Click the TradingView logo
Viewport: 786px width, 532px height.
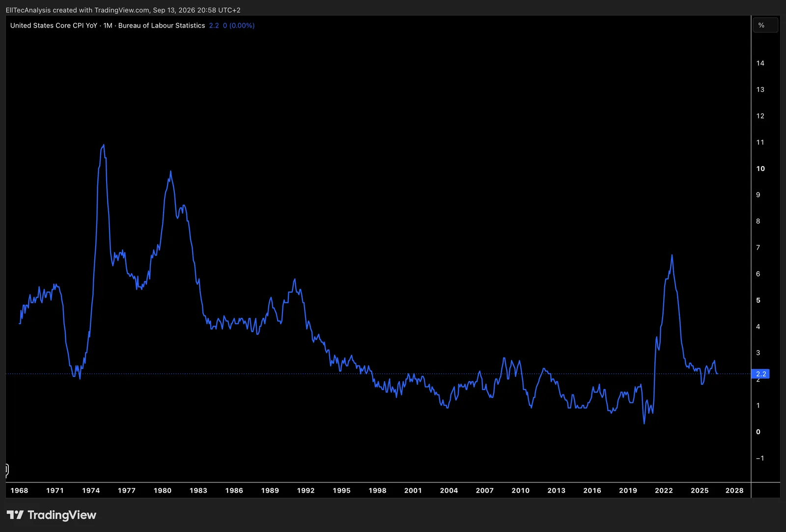(52, 515)
